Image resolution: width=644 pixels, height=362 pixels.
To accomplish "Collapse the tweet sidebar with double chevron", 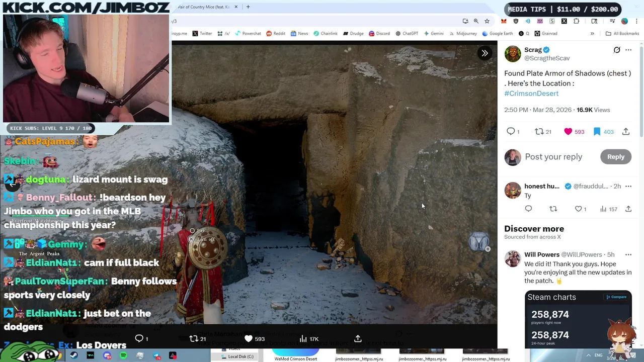I will (485, 53).
